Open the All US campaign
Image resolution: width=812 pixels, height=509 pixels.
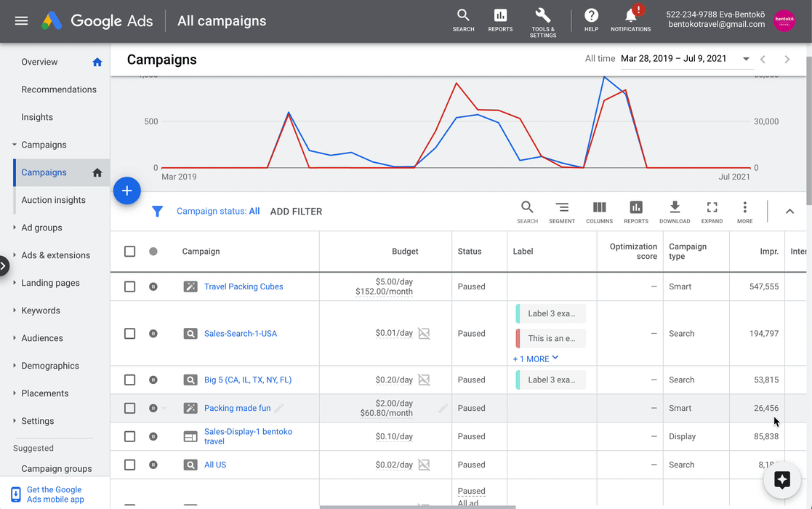(215, 465)
